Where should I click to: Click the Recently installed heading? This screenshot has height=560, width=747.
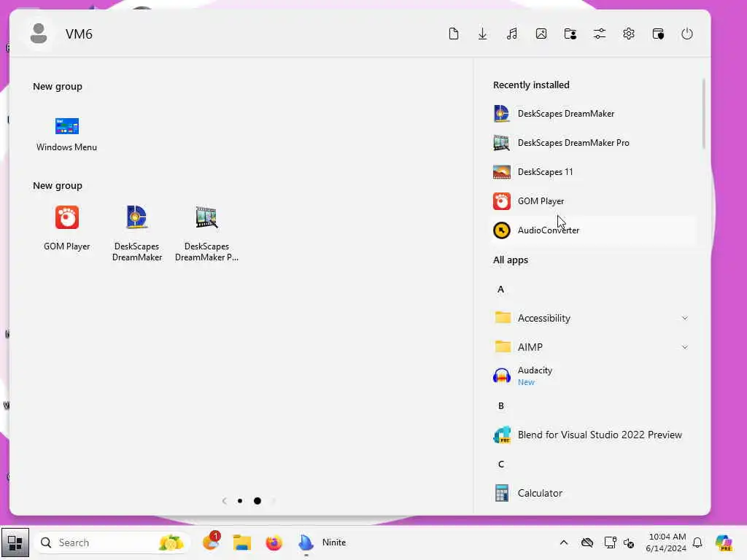click(531, 85)
